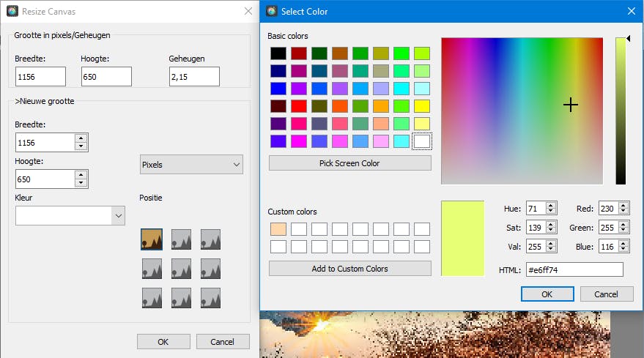Select the bottom-left position anchor icon
This screenshot has width=644, height=358.
[x=152, y=298]
